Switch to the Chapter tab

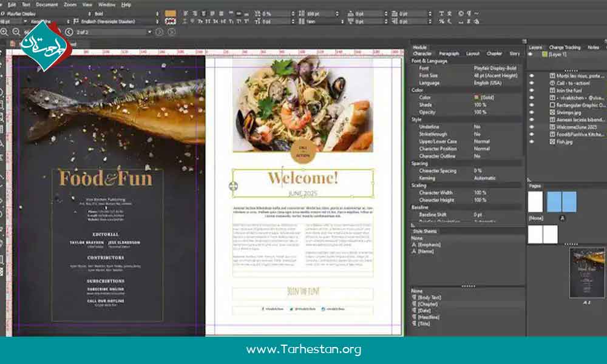click(494, 54)
